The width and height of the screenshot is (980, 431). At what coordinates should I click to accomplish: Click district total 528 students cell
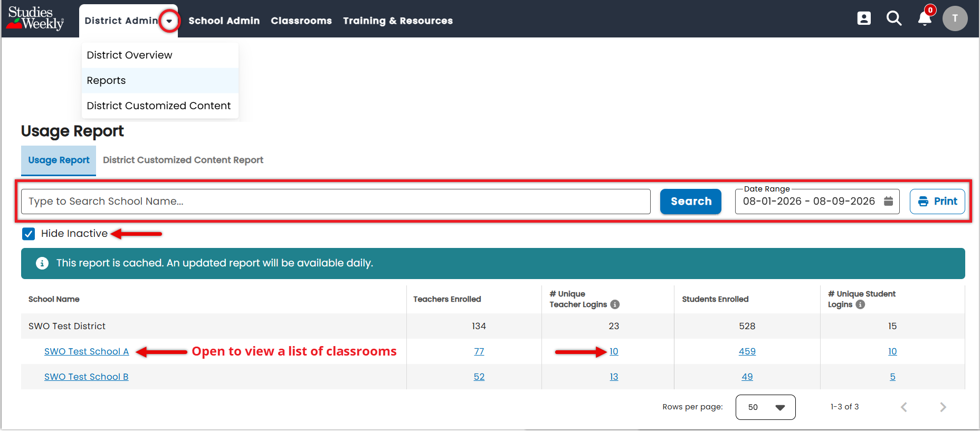point(747,327)
